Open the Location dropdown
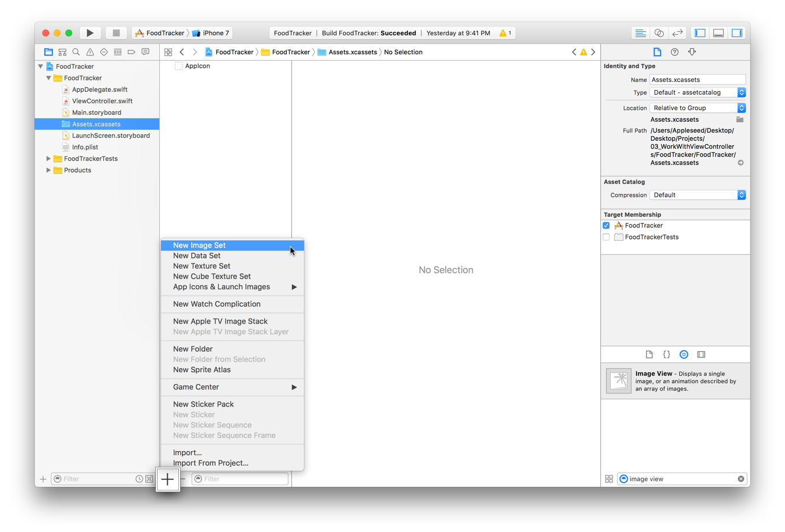The height and width of the screenshot is (532, 785). (698, 108)
